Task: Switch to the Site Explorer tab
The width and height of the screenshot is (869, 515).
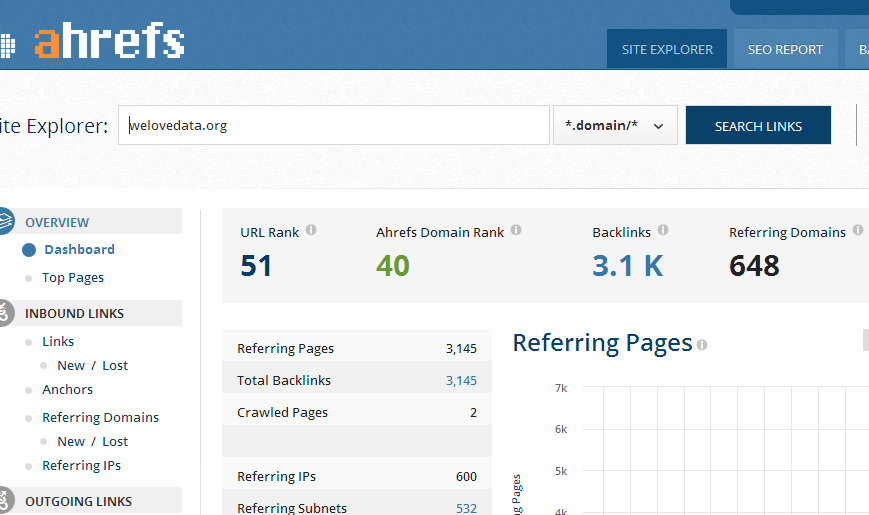Action: (x=667, y=49)
